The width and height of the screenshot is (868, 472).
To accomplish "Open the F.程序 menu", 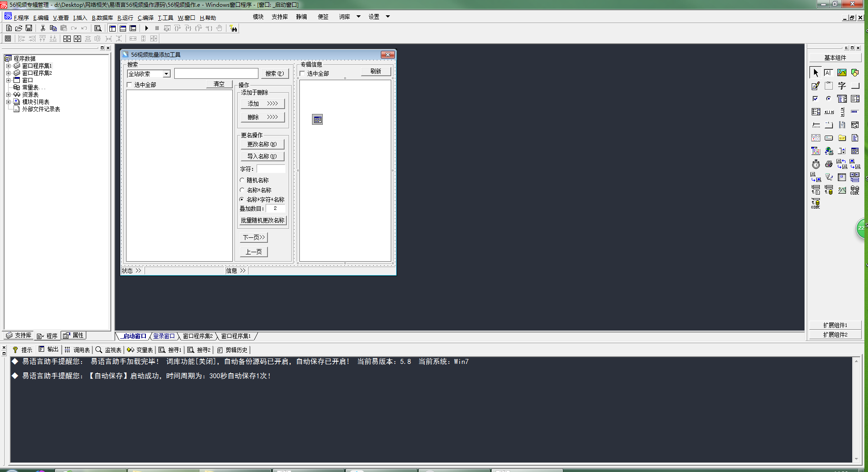I will (21, 18).
